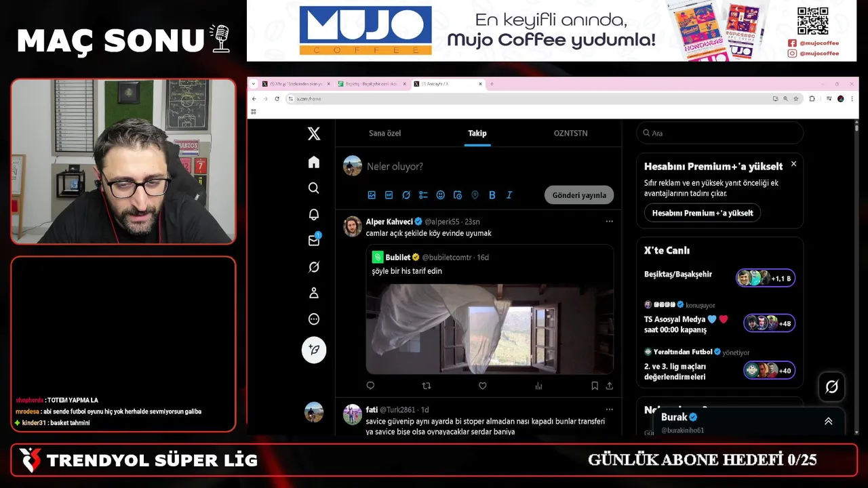Reply to Alper Kahveci's post

(370, 386)
